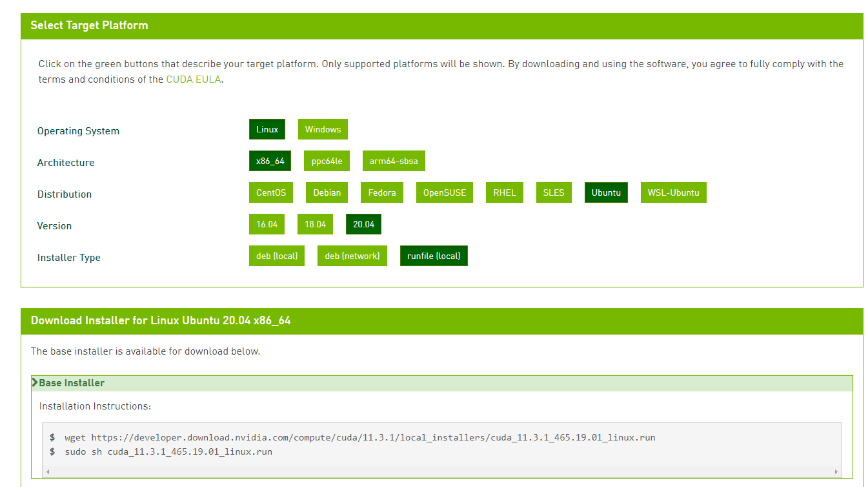
Task: Click the right arrow of code scrollbar
Action: pyautogui.click(x=837, y=471)
